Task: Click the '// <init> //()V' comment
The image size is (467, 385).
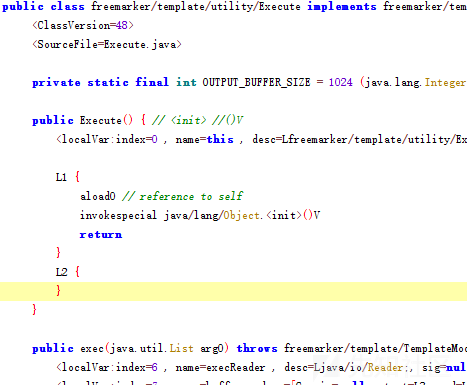Action: coord(198,120)
